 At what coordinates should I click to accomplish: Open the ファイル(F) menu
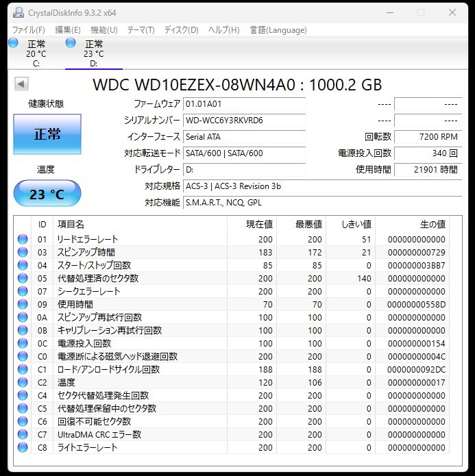coord(29,30)
